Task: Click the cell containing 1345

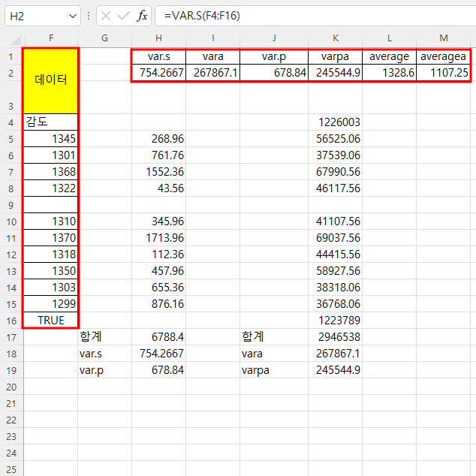Action: tap(51, 139)
